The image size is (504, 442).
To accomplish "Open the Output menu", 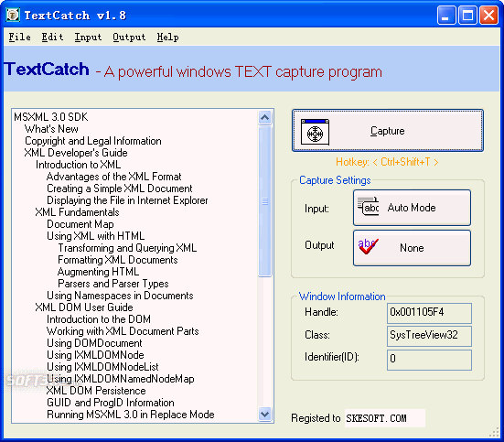I will (x=129, y=37).
